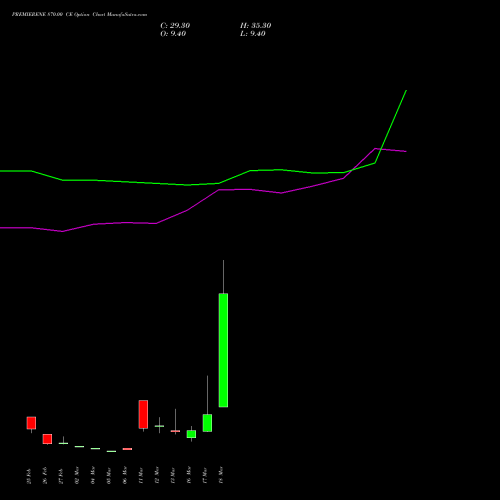500x500 pixels.
Task: Click the green candle body for 17 Mar
Action: 207,423
